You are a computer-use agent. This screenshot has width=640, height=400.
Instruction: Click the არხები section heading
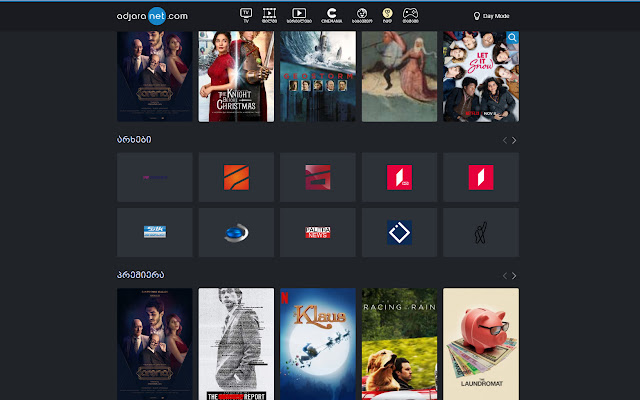(134, 140)
